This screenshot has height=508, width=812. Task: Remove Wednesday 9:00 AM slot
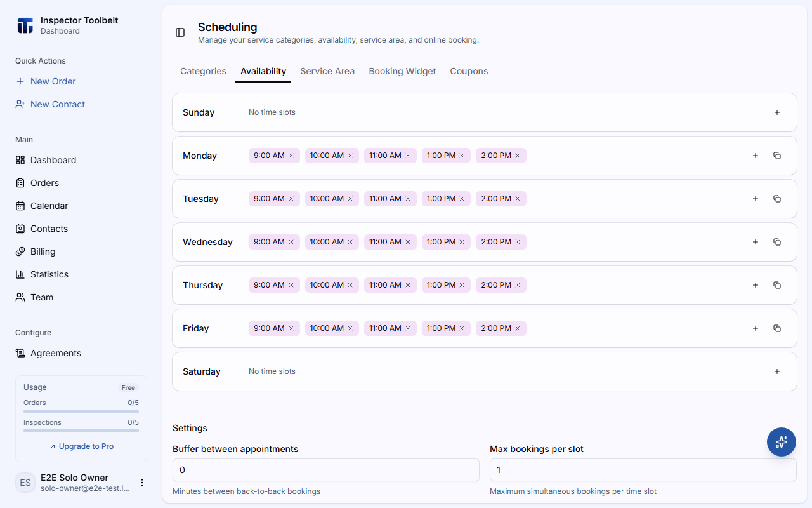click(291, 242)
